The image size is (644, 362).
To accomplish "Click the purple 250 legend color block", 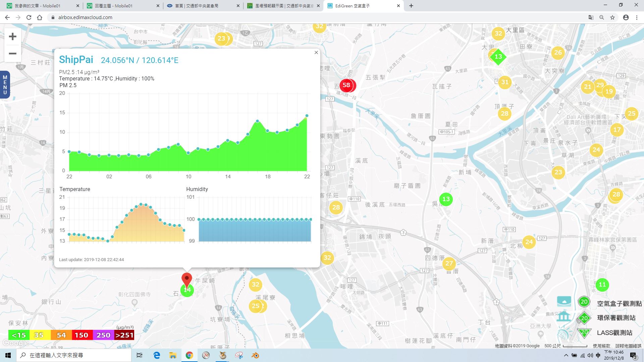I will (103, 335).
